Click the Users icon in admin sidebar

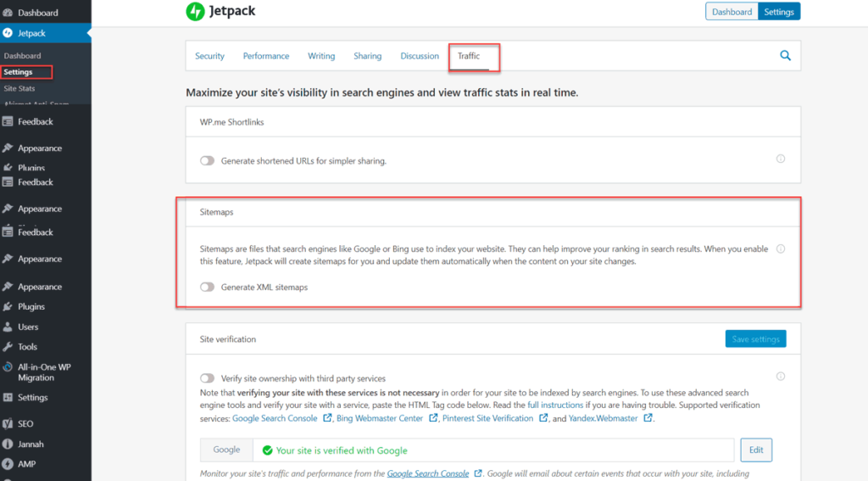(8, 327)
